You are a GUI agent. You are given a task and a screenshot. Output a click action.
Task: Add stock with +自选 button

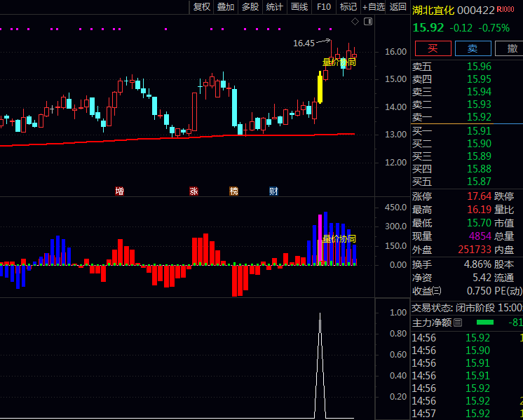(x=374, y=7)
